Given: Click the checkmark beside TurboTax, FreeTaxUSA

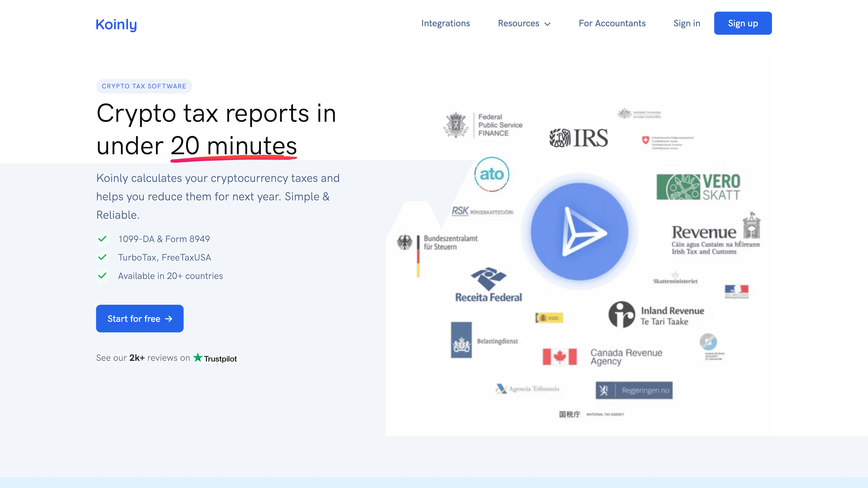Looking at the screenshot, I should click(x=103, y=257).
